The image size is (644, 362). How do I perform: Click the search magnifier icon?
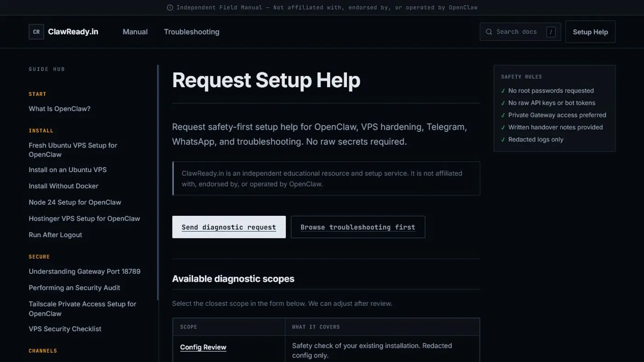(x=489, y=32)
